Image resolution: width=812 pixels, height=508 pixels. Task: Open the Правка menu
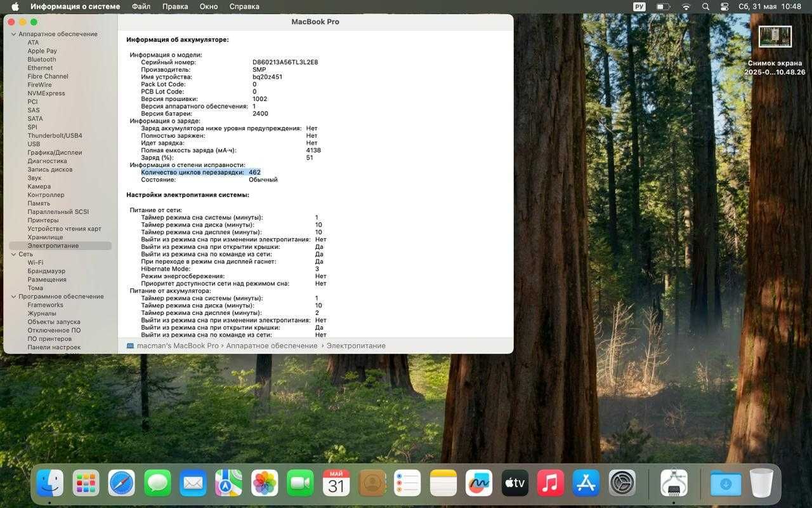175,6
